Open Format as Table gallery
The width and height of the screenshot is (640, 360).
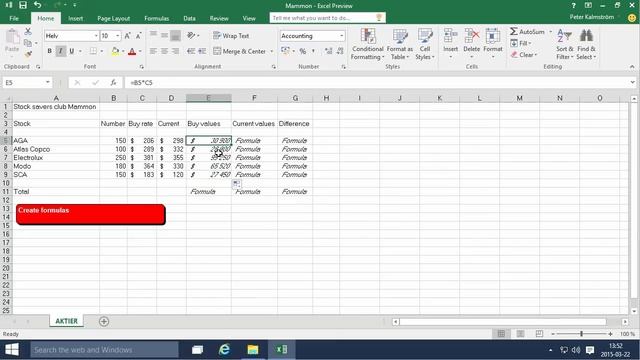[x=400, y=44]
